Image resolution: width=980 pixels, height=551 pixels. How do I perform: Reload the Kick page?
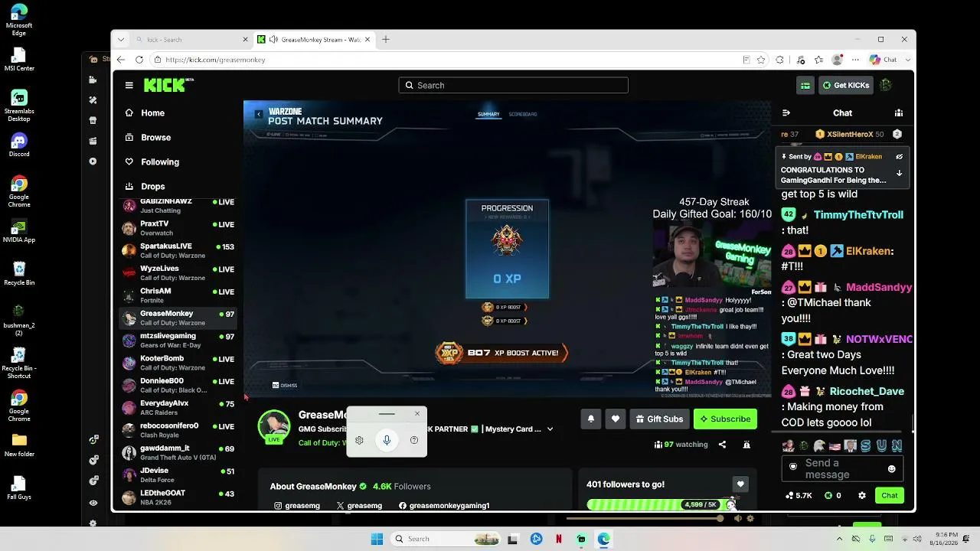(139, 60)
